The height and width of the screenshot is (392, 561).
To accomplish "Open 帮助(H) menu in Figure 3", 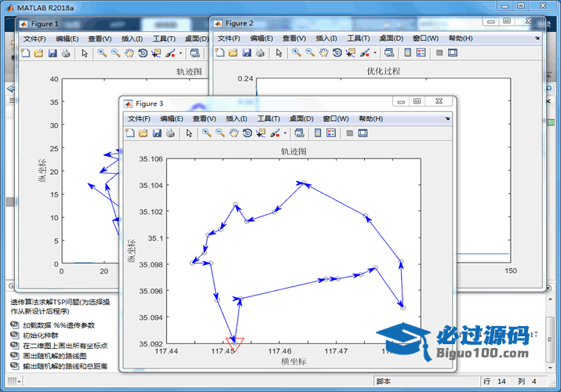I will pos(370,118).
